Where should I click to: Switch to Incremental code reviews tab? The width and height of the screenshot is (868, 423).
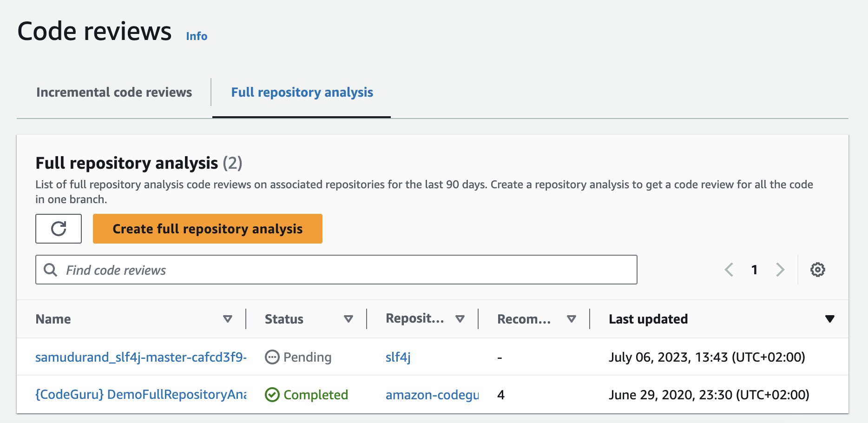pos(114,92)
